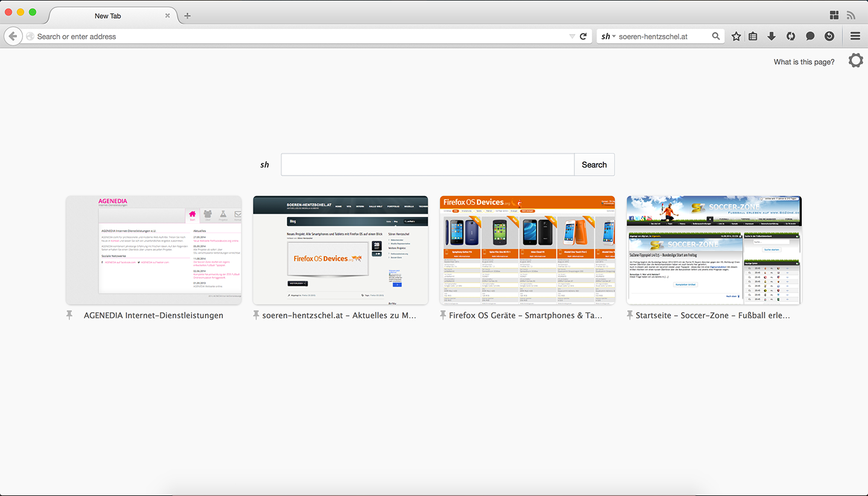Click the page's central search input

427,165
